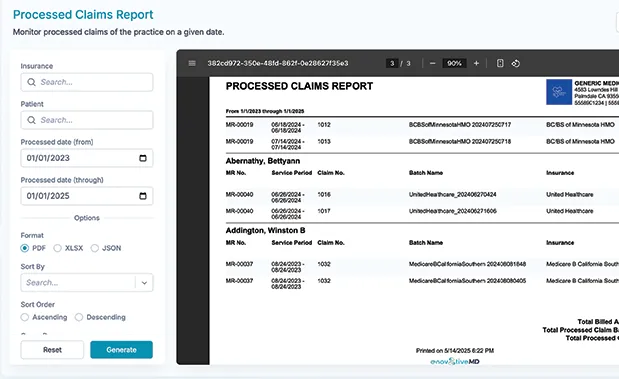The height and width of the screenshot is (379, 619).
Task: Click patient name Addington, Winston B
Action: pos(265,230)
